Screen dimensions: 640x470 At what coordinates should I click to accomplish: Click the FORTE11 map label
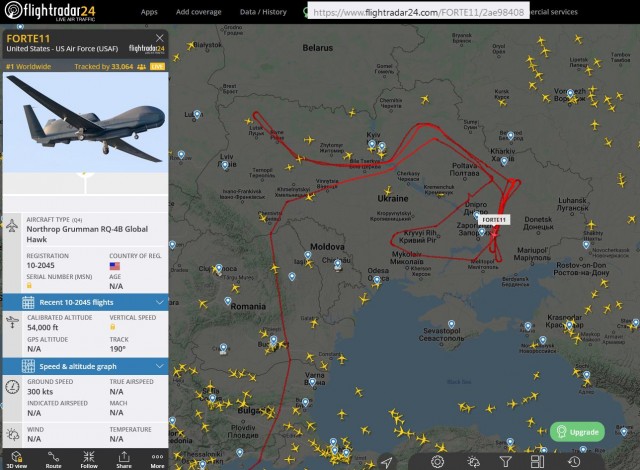coord(494,220)
